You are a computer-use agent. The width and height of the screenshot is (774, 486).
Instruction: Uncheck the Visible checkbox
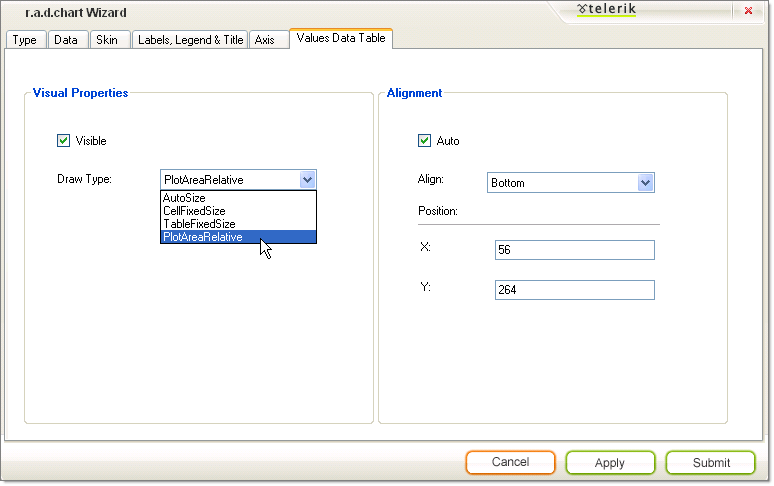tap(63, 141)
